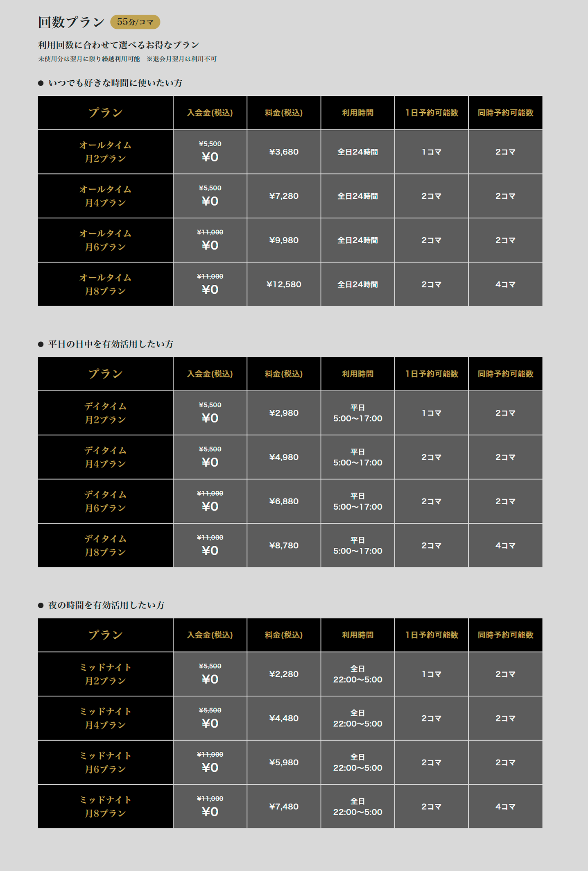Select the オールタイム月8プラン plan cell
The image size is (588, 871).
coord(105,284)
